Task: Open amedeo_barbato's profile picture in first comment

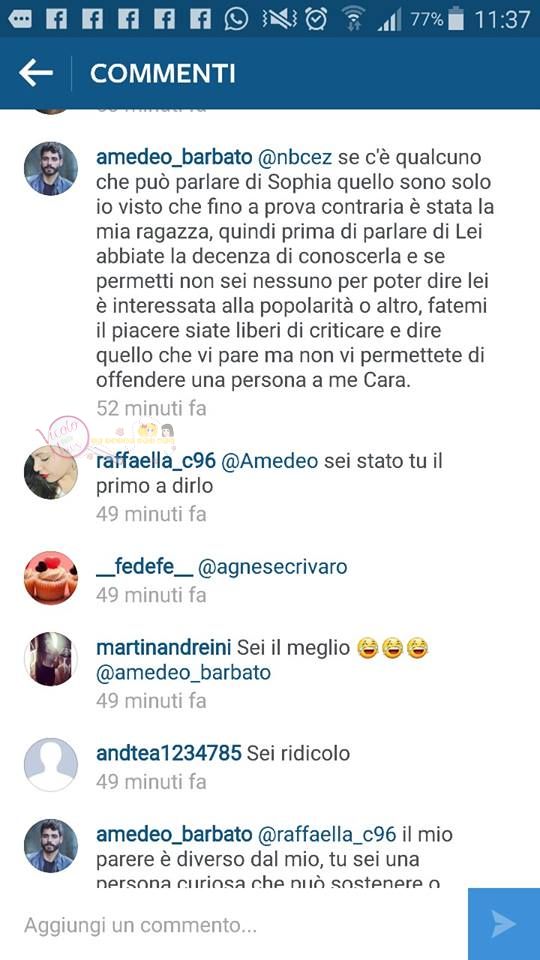Action: (x=51, y=168)
